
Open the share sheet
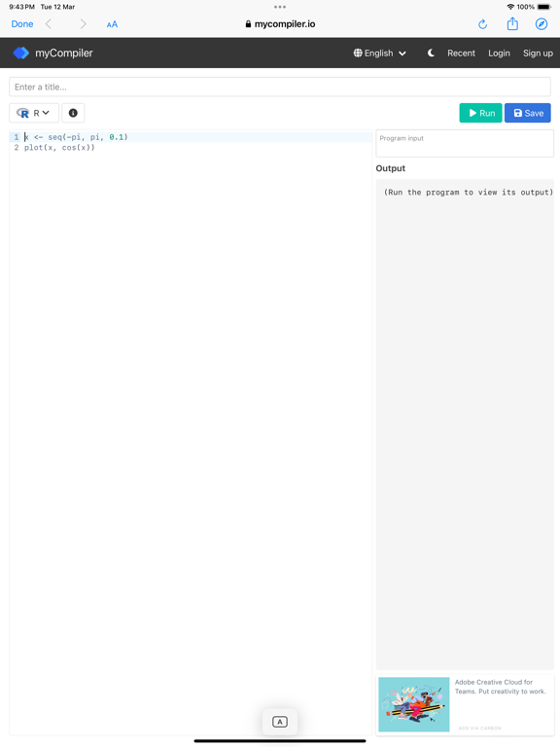coord(512,23)
